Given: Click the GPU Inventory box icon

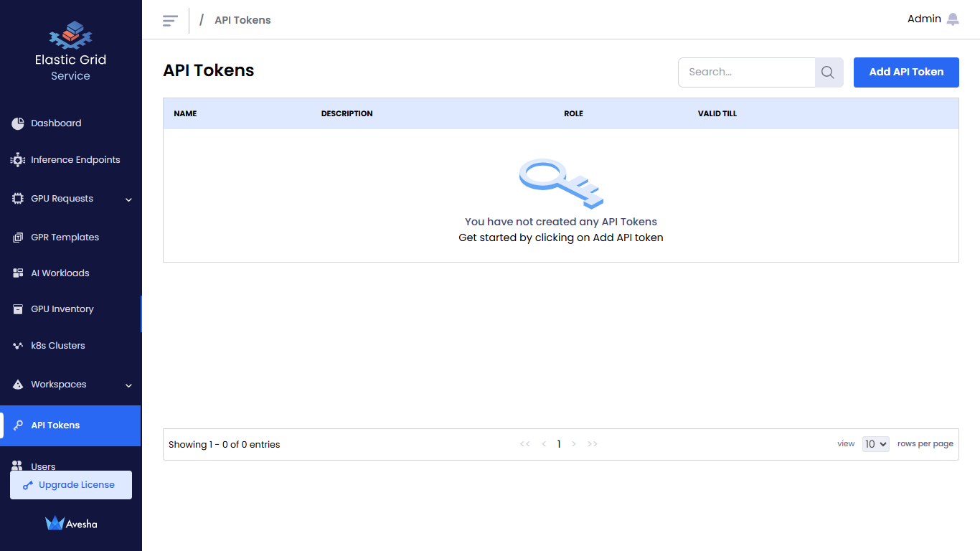Looking at the screenshot, I should [x=18, y=309].
